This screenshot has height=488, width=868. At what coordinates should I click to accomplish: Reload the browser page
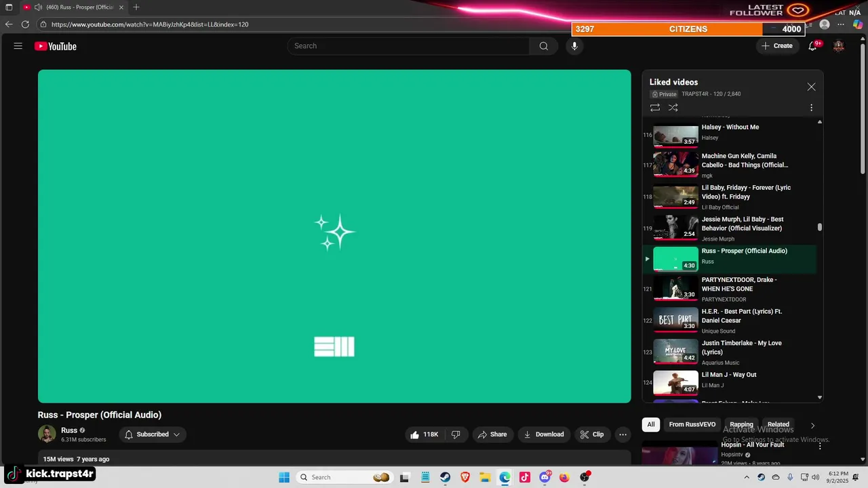click(25, 24)
